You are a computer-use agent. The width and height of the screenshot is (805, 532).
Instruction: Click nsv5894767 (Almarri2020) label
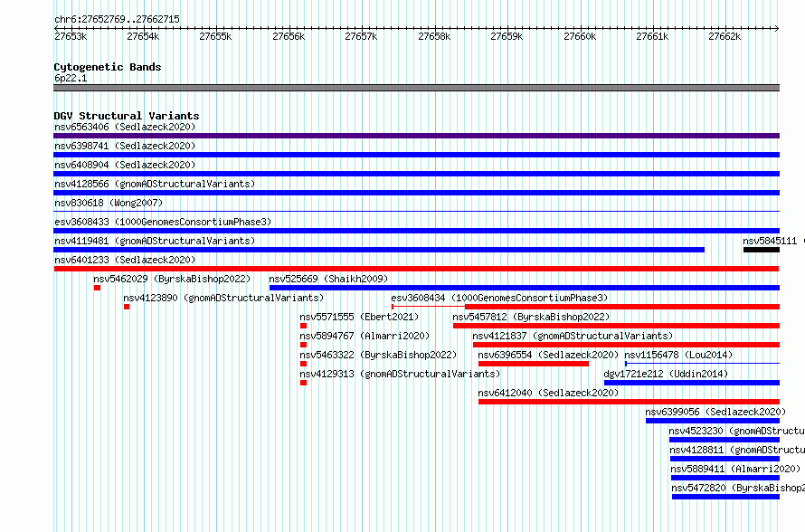coord(365,336)
